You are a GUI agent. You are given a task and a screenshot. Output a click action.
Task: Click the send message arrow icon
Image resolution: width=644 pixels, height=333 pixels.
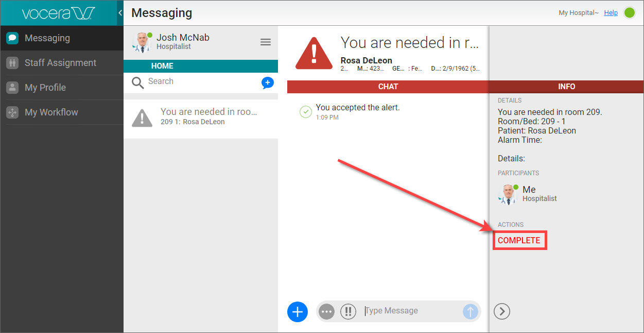point(470,311)
